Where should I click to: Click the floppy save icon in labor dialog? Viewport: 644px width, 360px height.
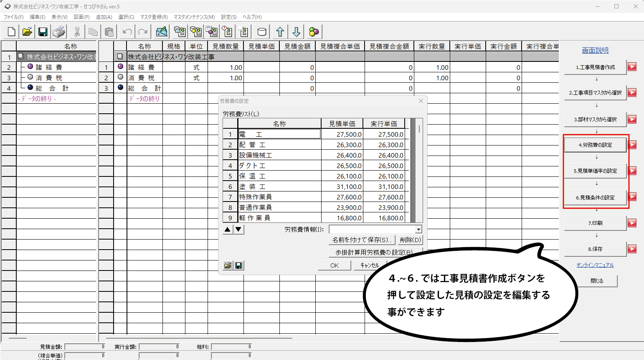(x=238, y=266)
